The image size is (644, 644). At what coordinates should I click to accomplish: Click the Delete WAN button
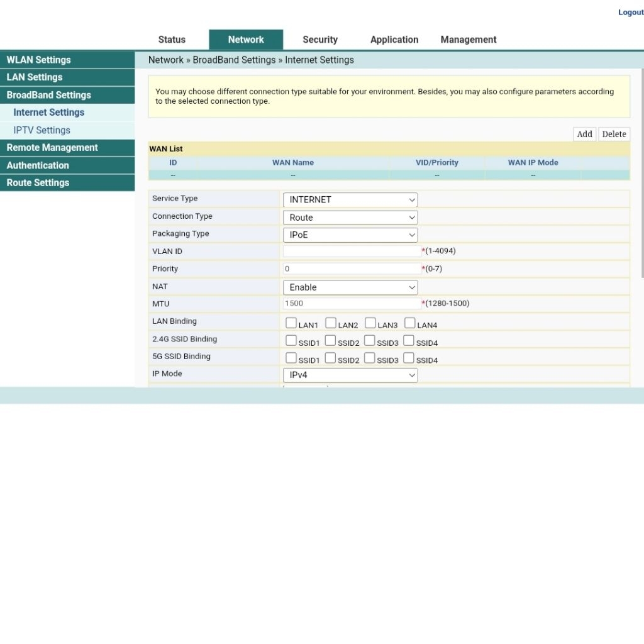pyautogui.click(x=614, y=135)
